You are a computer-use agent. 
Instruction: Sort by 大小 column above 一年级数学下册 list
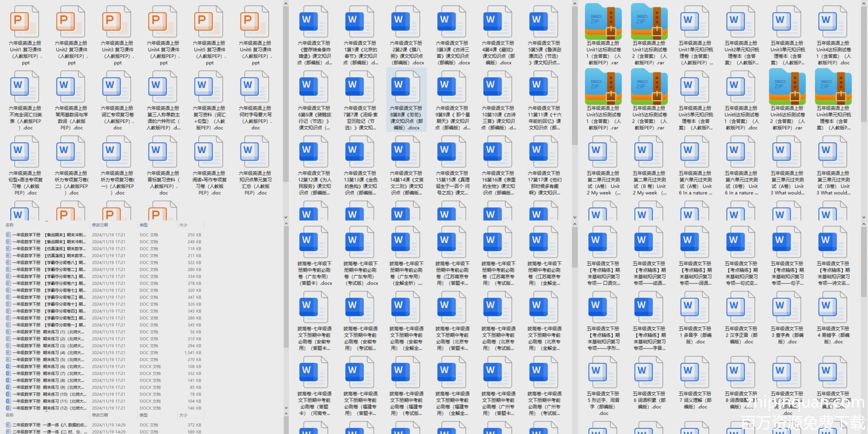pyautogui.click(x=183, y=225)
